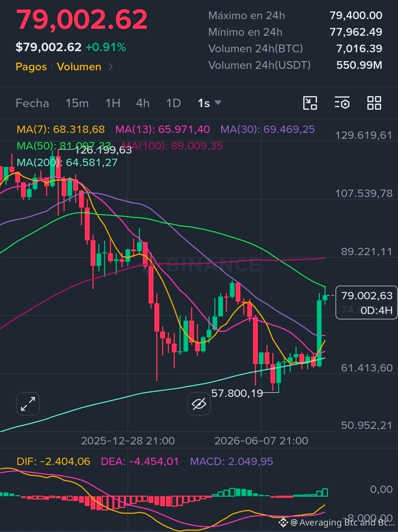Open the chart drawing tools icon
Screen dimensions: 398x532
point(310,103)
